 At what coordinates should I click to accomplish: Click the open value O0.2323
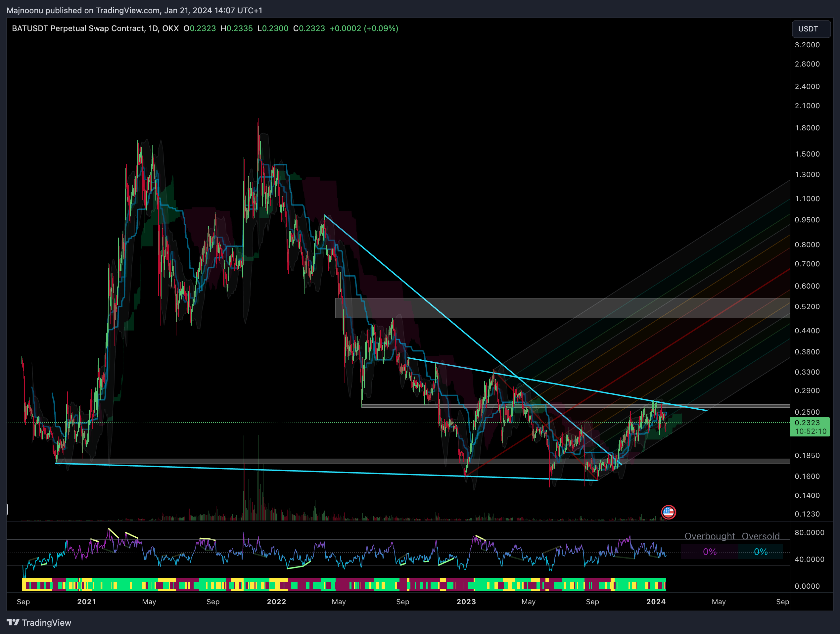point(200,28)
